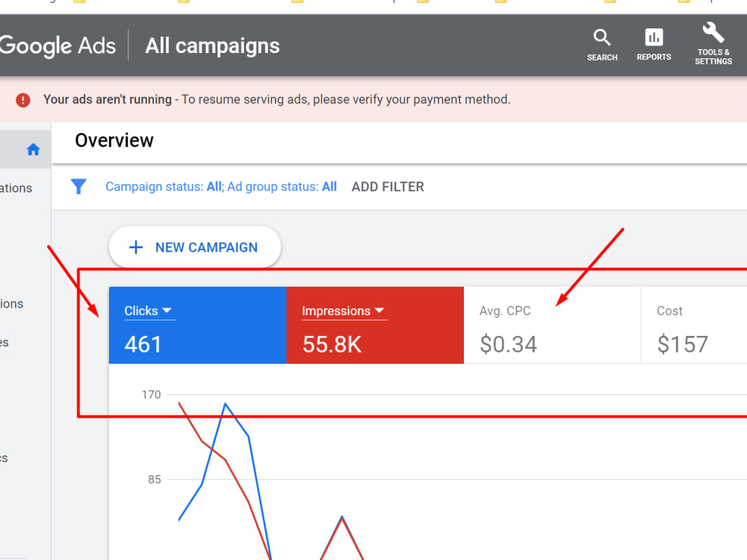Screen dimensions: 747x560
Task: Click the sidebar item ending in 'ations'
Action: pos(16,188)
